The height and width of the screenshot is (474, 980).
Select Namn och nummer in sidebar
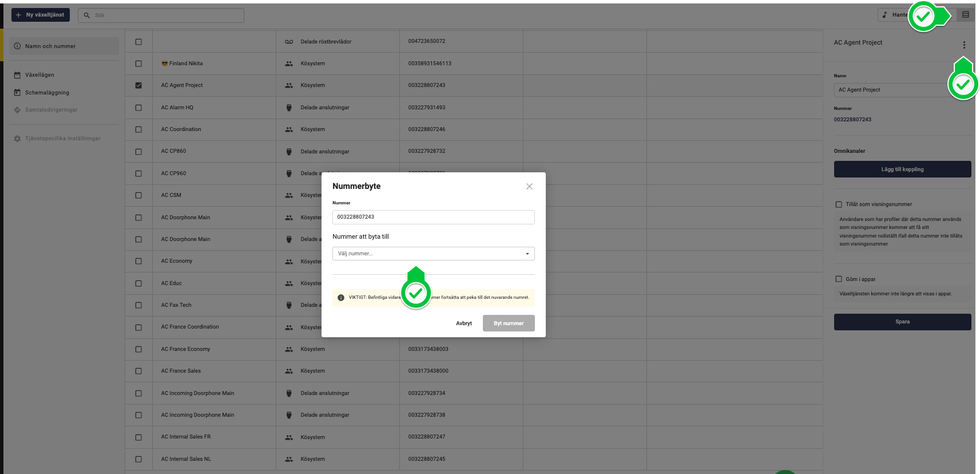(64, 46)
